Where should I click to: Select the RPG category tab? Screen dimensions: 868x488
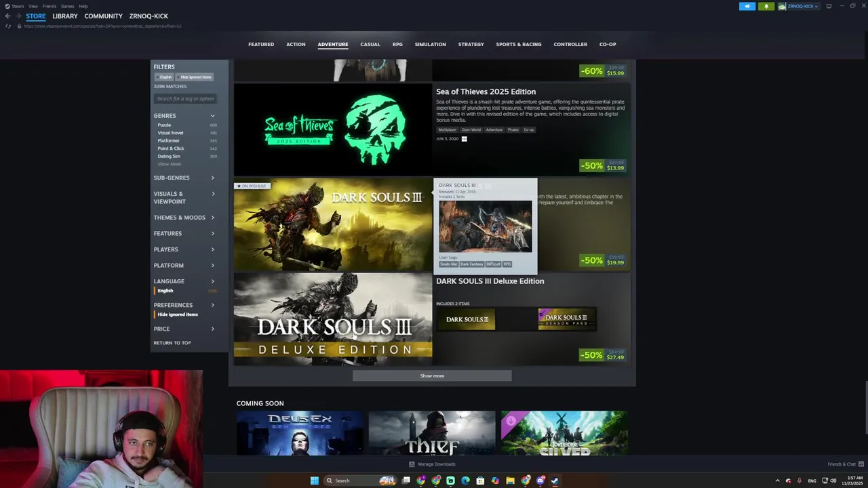pos(397,45)
